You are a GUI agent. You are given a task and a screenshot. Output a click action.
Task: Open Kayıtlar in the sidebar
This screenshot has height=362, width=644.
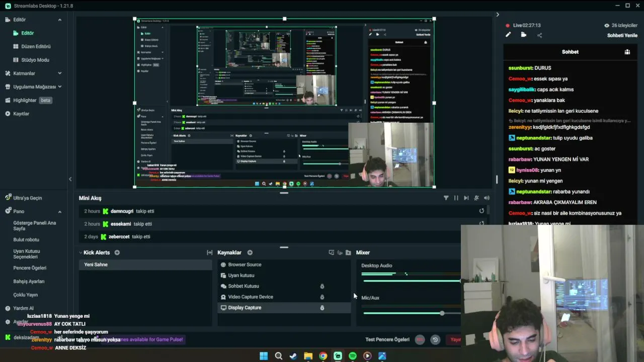(x=21, y=114)
